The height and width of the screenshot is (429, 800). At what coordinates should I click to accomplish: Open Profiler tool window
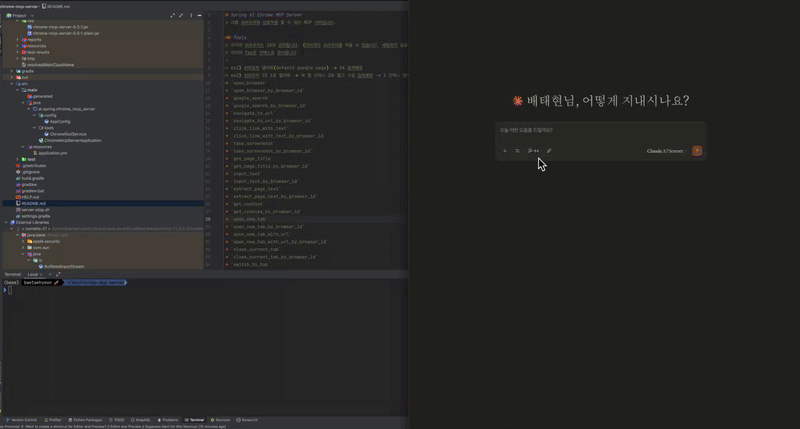[x=53, y=420]
